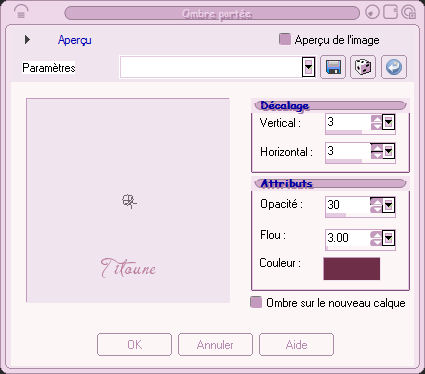Increase the Flou value with the up arrow
Viewport: 425px width, 374px height.
pyautogui.click(x=376, y=234)
